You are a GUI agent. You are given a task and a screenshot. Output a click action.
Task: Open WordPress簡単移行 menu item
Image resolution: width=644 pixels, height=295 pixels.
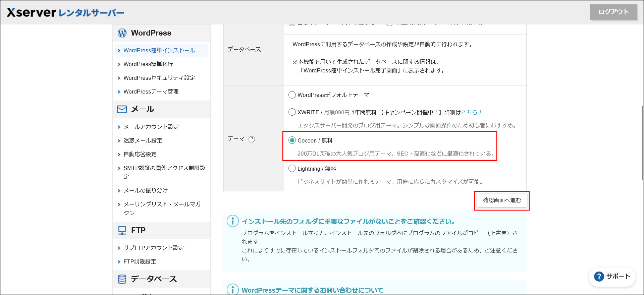[x=148, y=64]
